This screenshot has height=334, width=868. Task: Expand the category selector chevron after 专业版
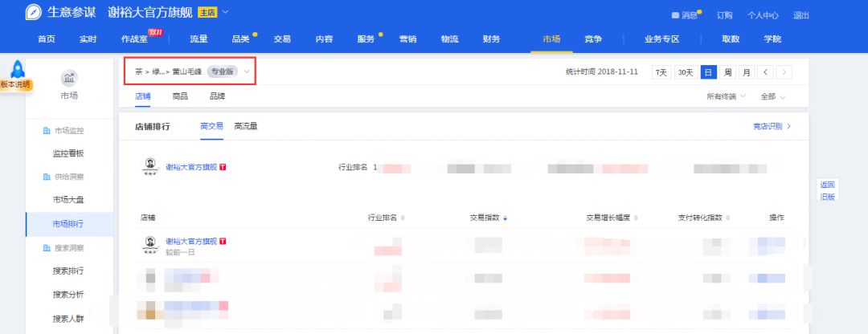(x=247, y=72)
